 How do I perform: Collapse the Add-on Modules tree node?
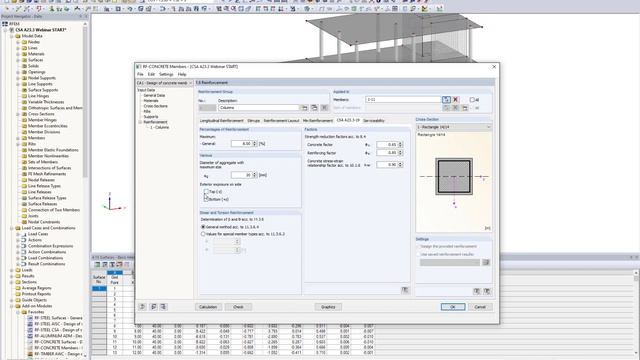point(11,306)
